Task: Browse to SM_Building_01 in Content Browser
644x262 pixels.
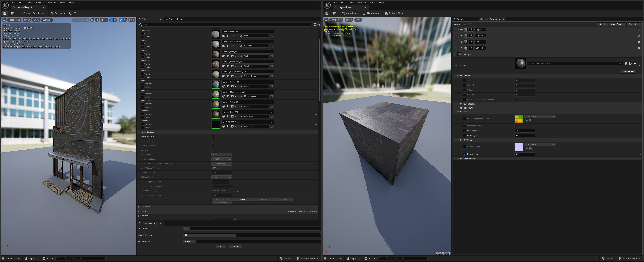Action: [12, 13]
